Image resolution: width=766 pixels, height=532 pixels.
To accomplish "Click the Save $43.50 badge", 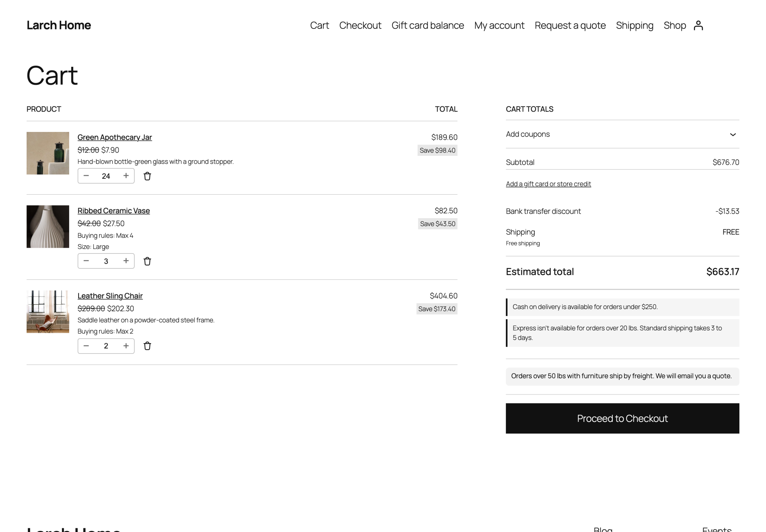I will (x=437, y=224).
